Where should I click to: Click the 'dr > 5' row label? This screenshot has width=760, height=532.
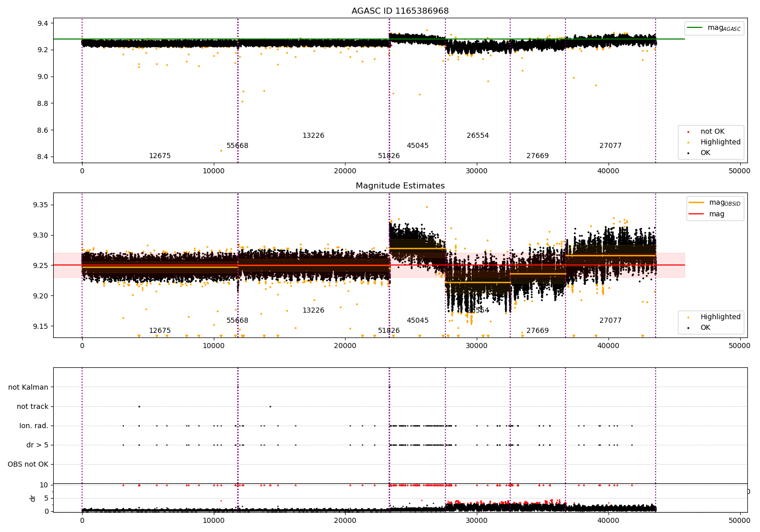[37, 445]
